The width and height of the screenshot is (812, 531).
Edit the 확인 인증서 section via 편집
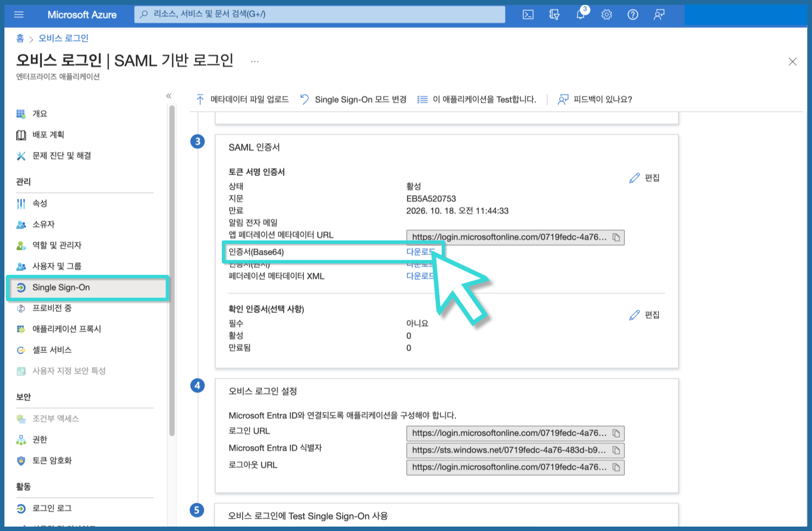(x=644, y=315)
